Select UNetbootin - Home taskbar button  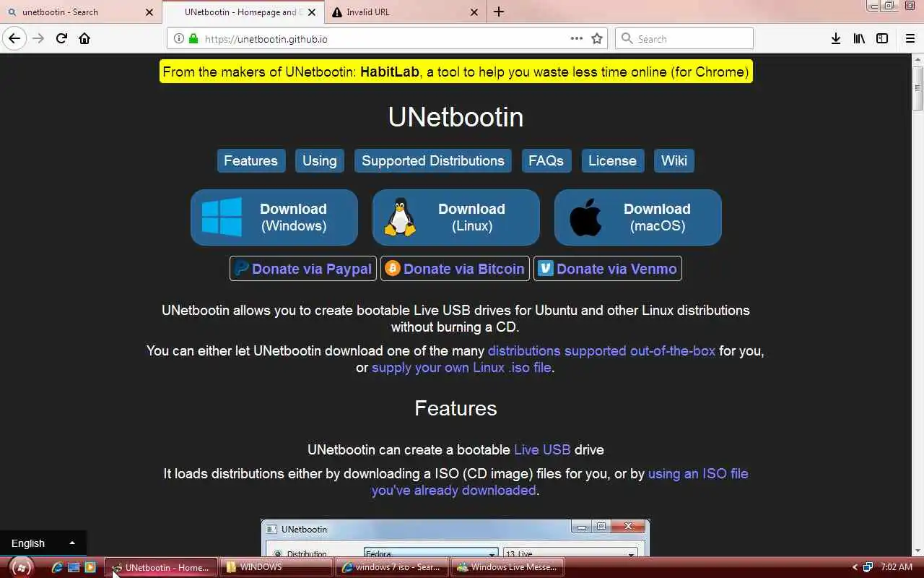[x=161, y=567]
